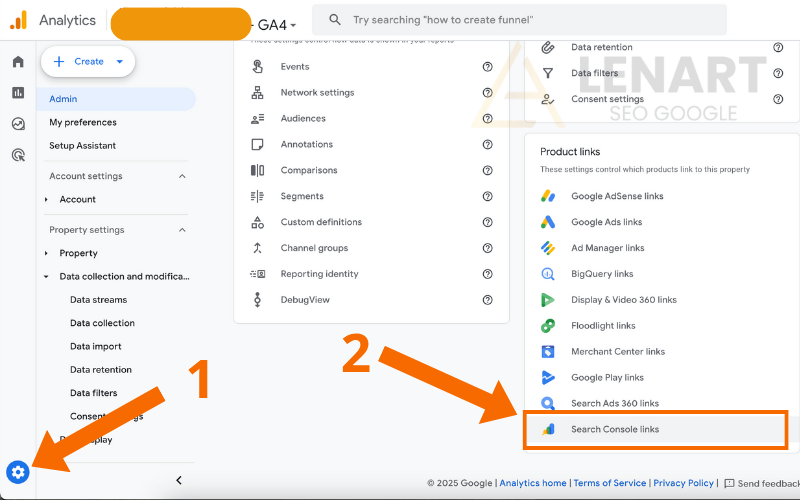This screenshot has width=800, height=500.
Task: Open the Advertising icon in left rail
Action: pos(18,155)
